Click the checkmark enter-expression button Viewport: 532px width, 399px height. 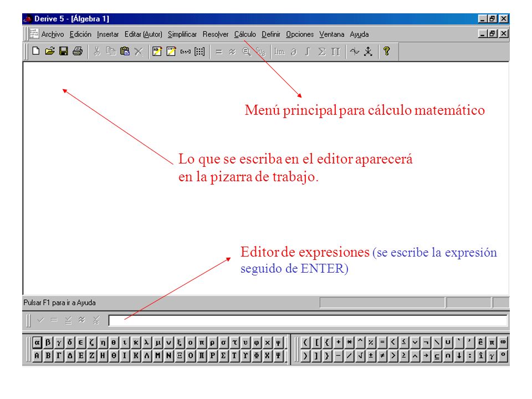coord(40,320)
